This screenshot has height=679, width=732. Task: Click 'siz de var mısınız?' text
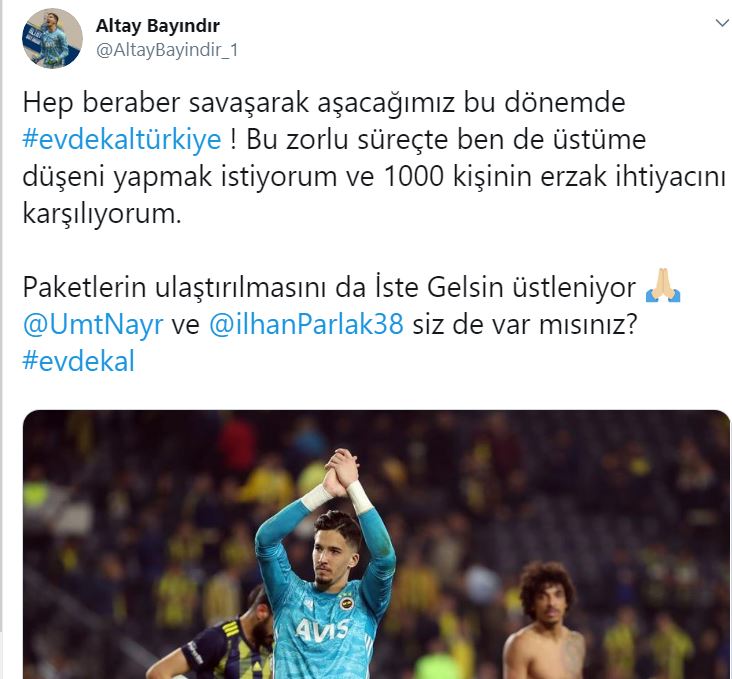pyautogui.click(x=525, y=324)
